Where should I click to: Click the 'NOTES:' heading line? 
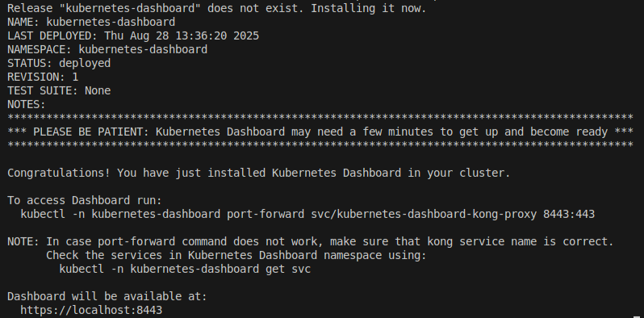27,104
